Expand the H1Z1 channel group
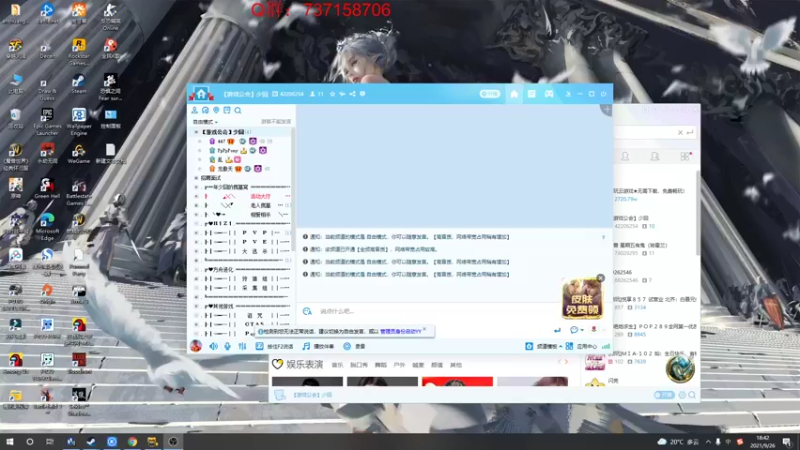 click(196, 223)
